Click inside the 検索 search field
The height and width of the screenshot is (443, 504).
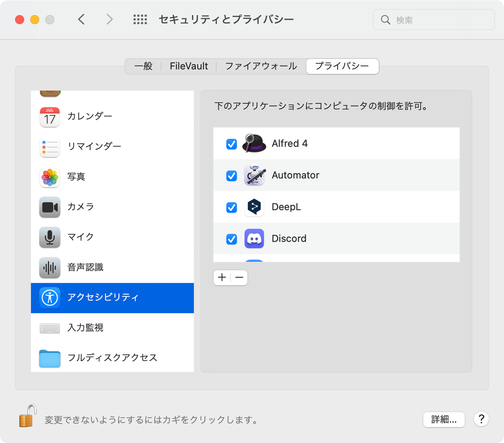point(433,19)
